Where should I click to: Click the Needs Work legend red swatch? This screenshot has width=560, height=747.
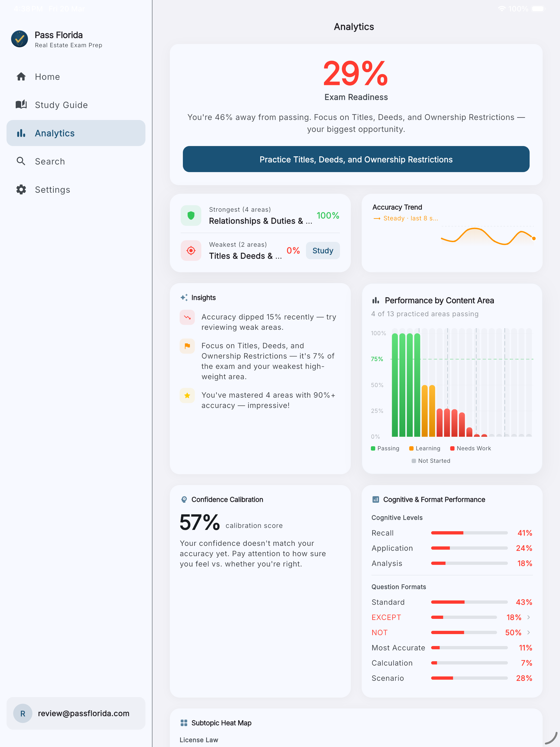pos(452,448)
